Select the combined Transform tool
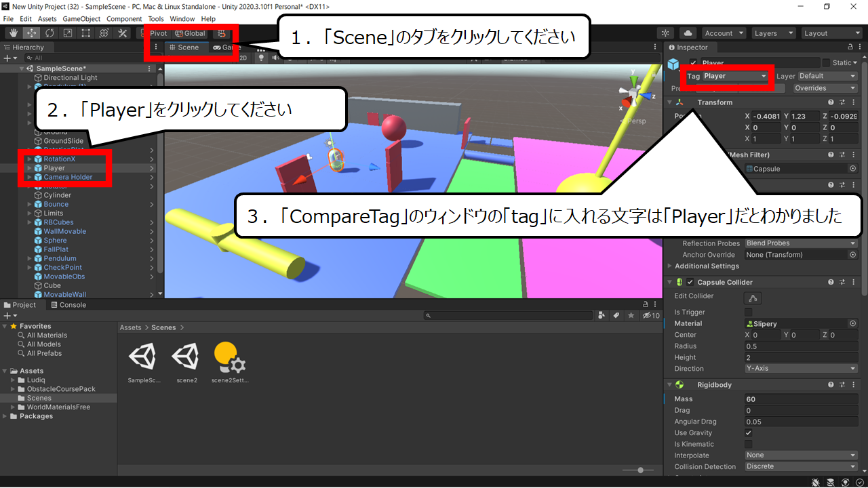Screen dimensions: 868x488 click(104, 33)
